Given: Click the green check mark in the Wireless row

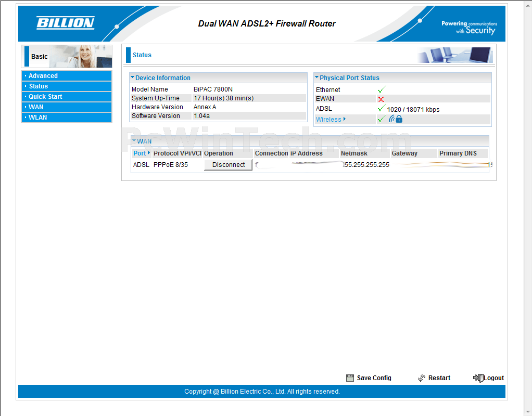Looking at the screenshot, I should point(382,119).
